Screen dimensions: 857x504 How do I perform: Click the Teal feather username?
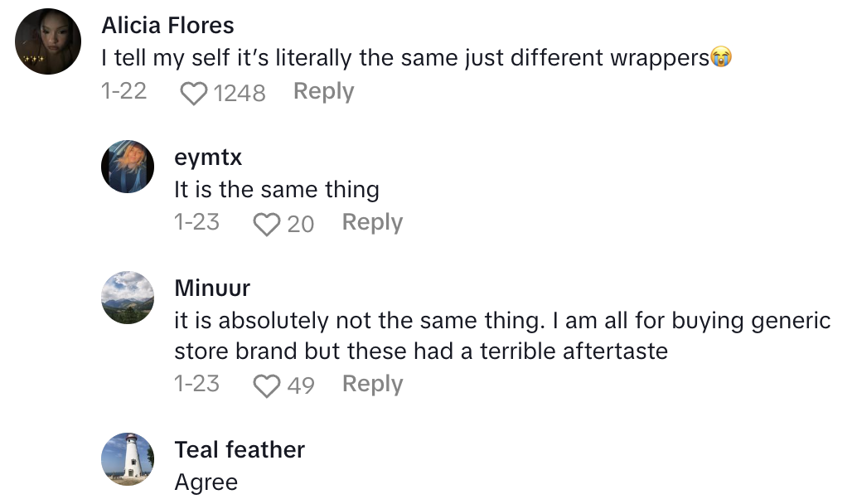(240, 449)
